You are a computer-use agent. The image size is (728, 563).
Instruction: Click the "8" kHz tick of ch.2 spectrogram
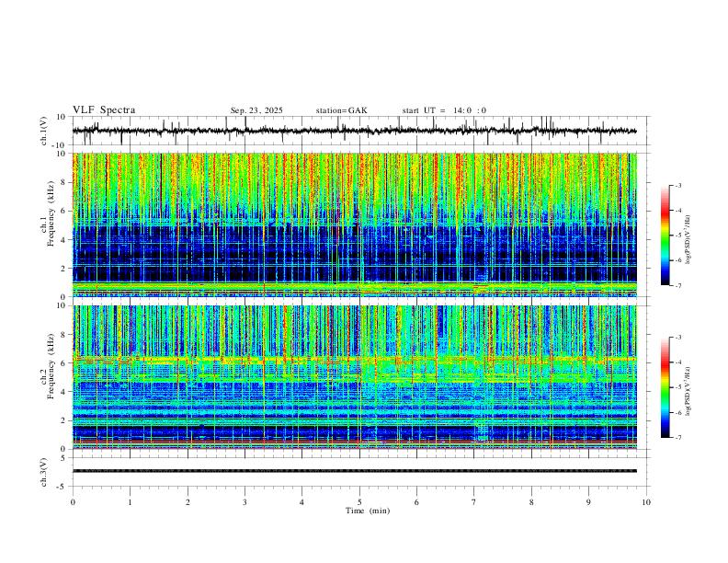tap(64, 335)
